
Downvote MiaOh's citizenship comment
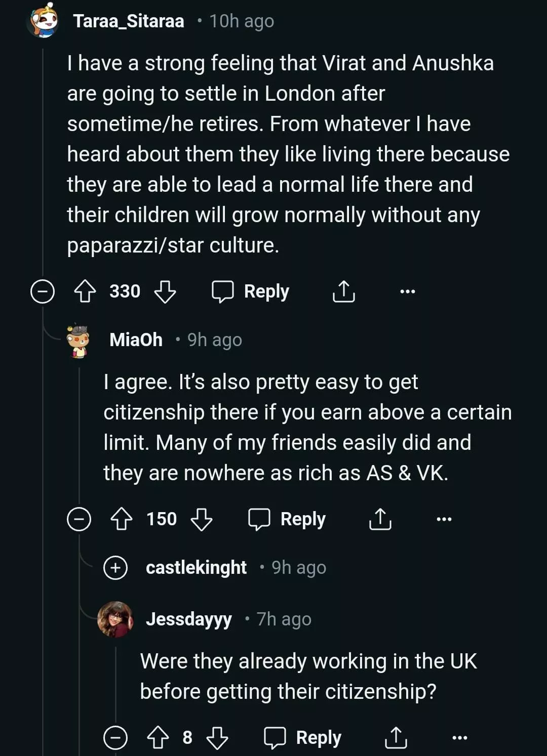201,520
